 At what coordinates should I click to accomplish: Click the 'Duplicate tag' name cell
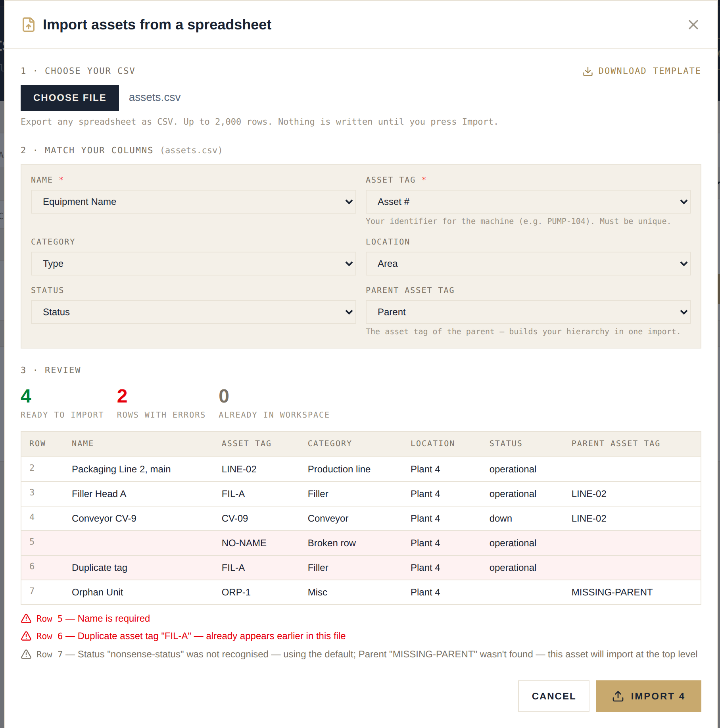point(99,568)
